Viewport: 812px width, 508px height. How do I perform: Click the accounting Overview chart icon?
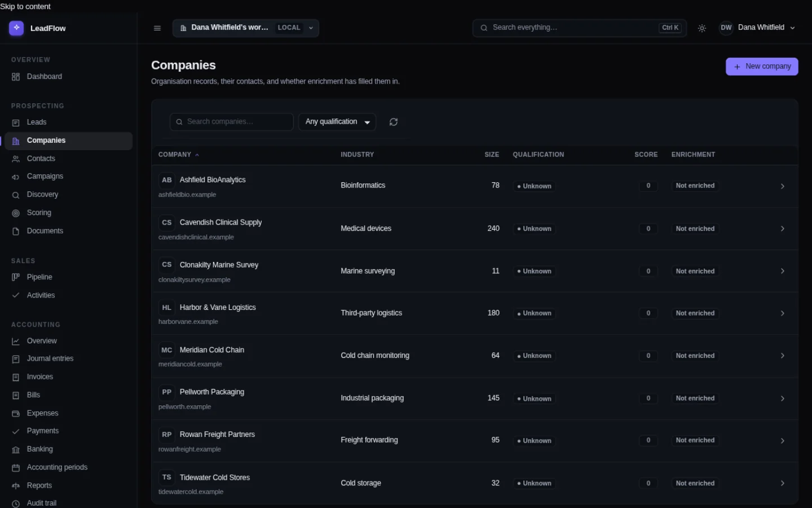click(x=16, y=341)
